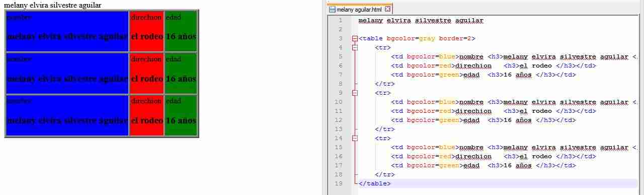Close the melany aguilar.html tab
This screenshot has height=195, width=644.
point(387,9)
